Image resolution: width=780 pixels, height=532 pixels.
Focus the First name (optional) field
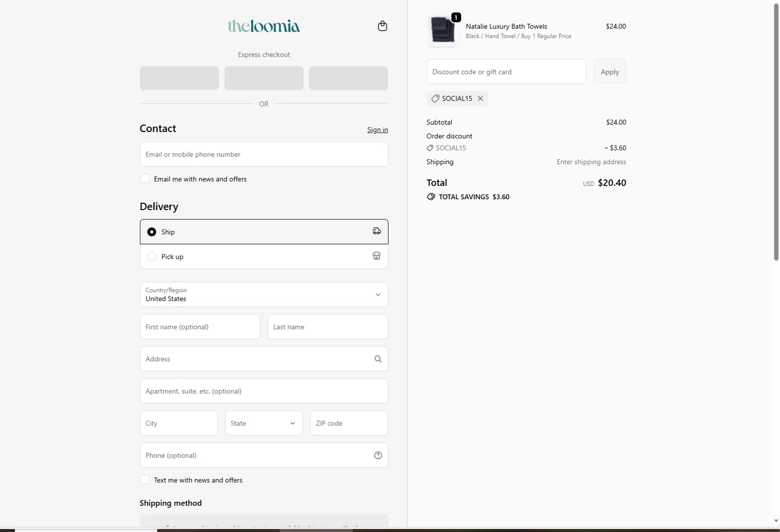(x=200, y=327)
